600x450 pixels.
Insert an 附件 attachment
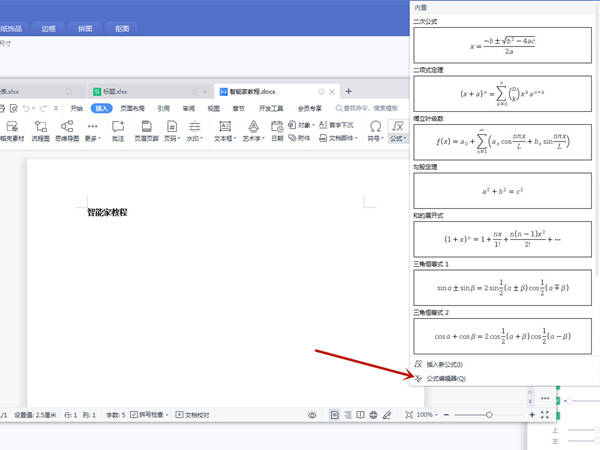[299, 138]
